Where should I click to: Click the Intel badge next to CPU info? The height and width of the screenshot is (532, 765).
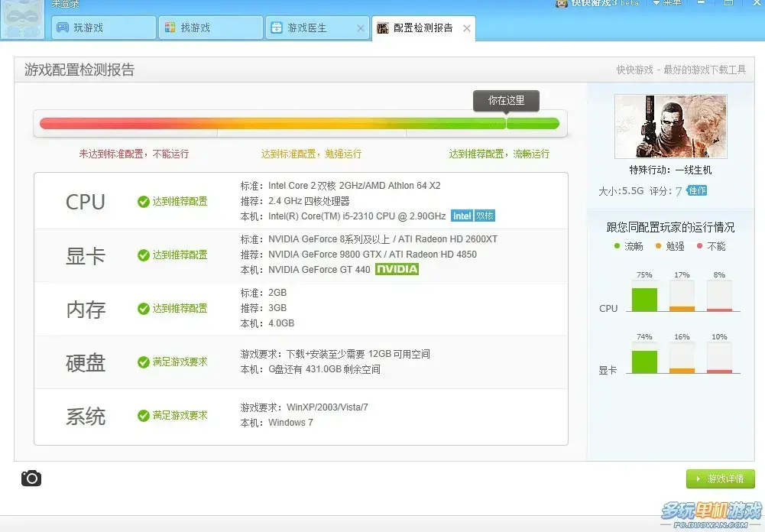462,216
